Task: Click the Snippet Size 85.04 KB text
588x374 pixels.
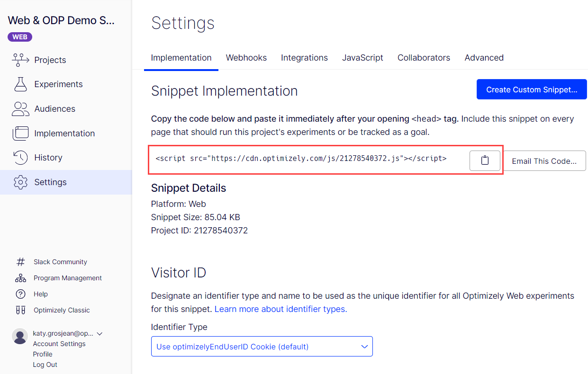Action: point(196,217)
